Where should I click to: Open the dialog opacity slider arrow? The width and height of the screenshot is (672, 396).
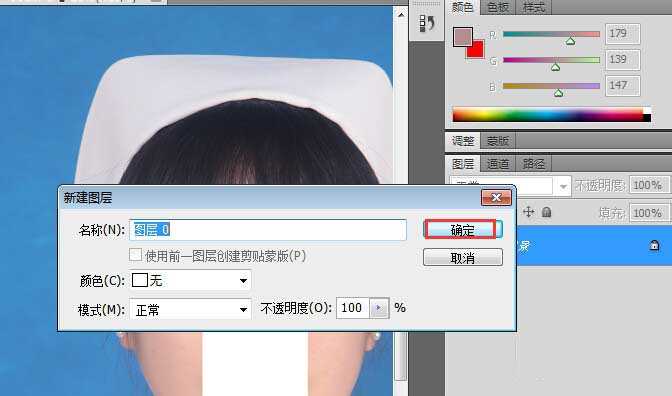[x=379, y=308]
